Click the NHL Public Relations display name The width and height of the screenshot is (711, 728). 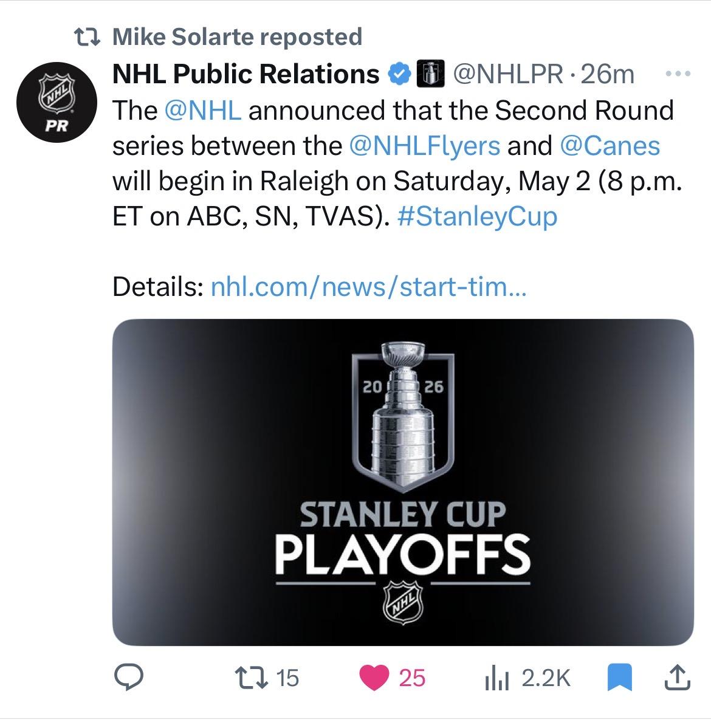point(246,74)
